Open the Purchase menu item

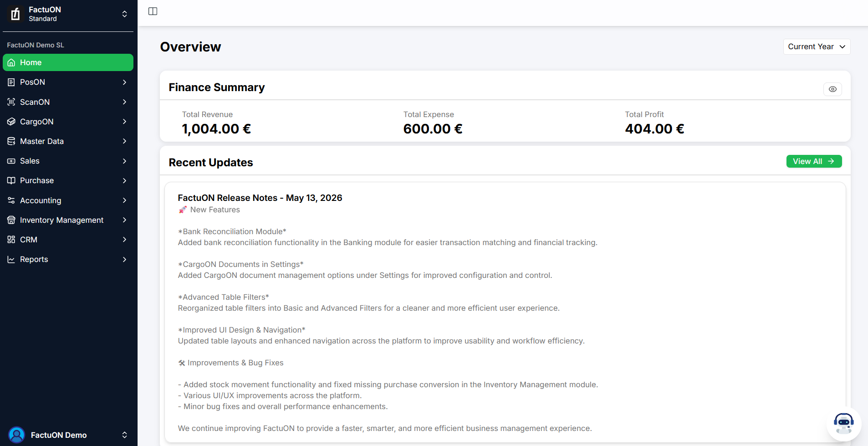(68, 180)
